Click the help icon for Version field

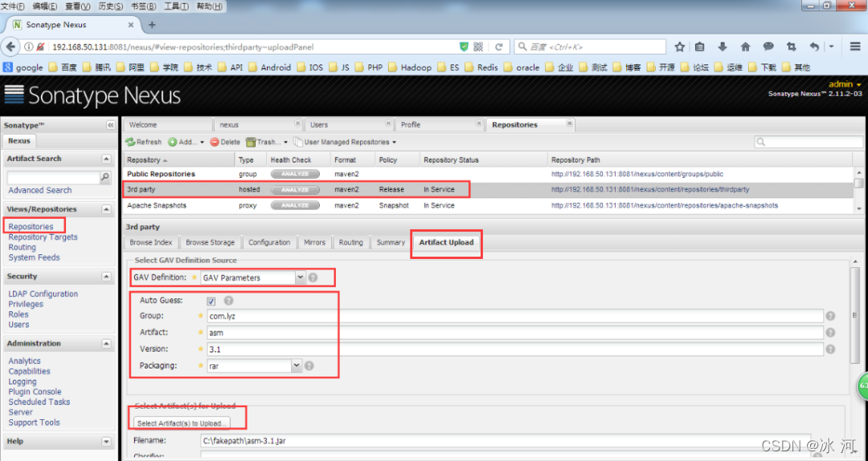click(x=830, y=349)
